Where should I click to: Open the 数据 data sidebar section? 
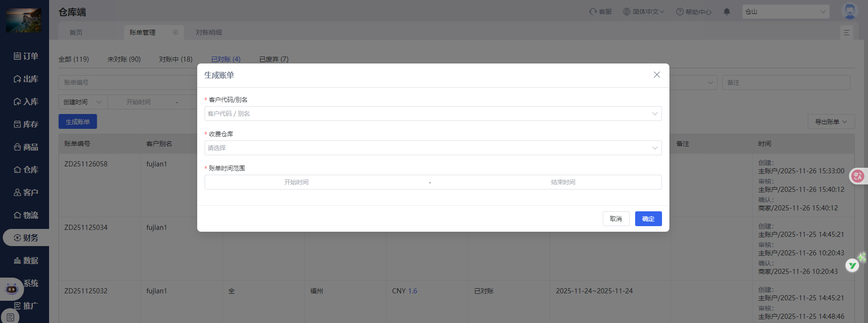coord(26,260)
